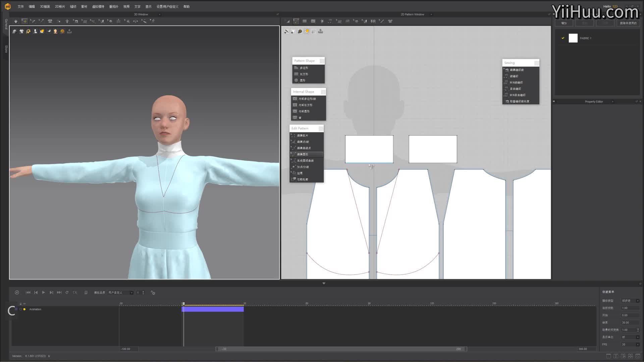Click the avatar display icon in 3D view
This screenshot has height=362, width=644.
tap(35, 31)
